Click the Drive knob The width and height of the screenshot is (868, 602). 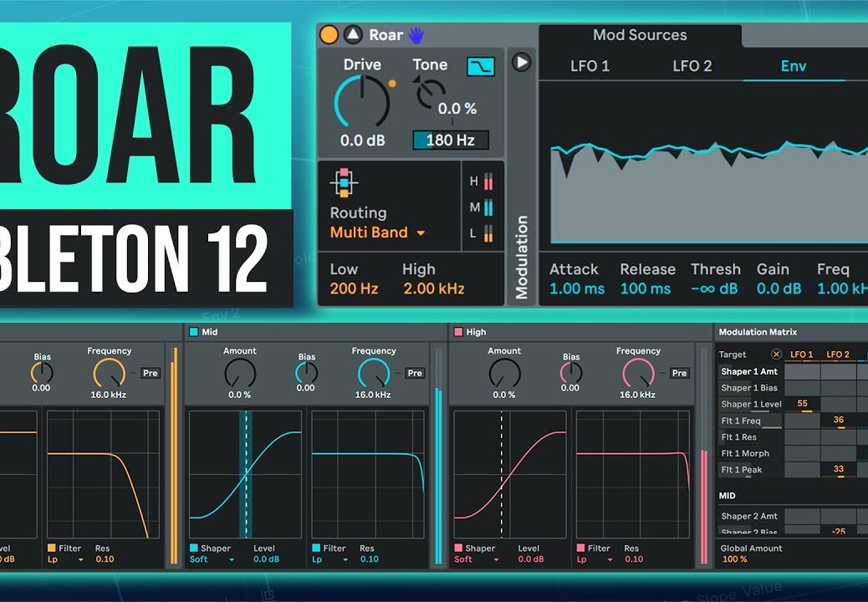pyautogui.click(x=362, y=101)
